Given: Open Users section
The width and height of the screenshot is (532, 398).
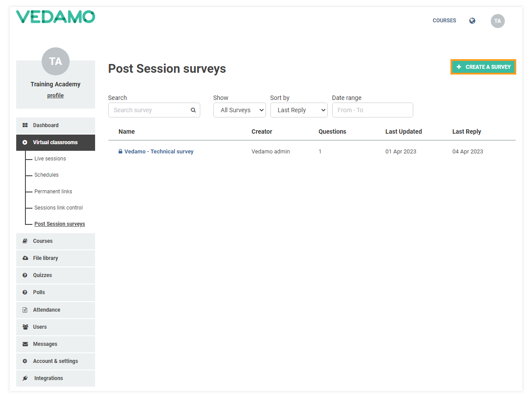Looking at the screenshot, I should click(x=56, y=327).
